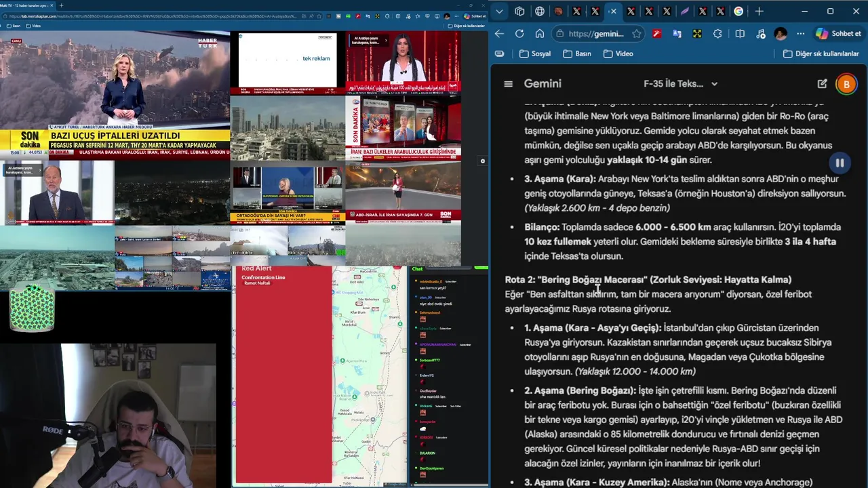Open the yellow arrows extension icon

click(x=697, y=33)
